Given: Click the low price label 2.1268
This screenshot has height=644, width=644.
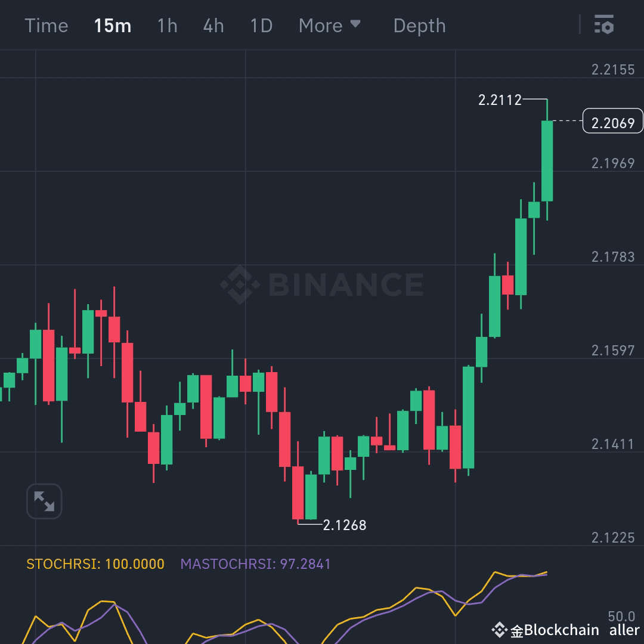Looking at the screenshot, I should [x=344, y=525].
